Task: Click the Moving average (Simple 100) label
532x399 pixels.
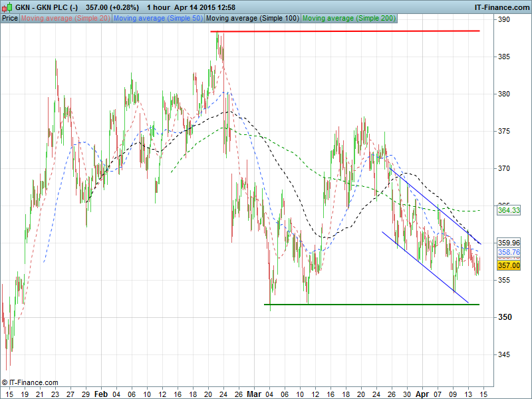Action: (253, 19)
